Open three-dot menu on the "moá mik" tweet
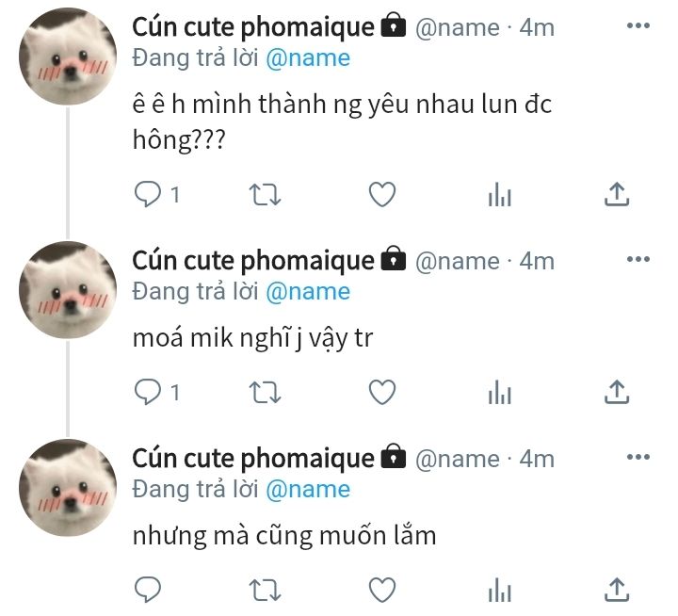 point(638,259)
